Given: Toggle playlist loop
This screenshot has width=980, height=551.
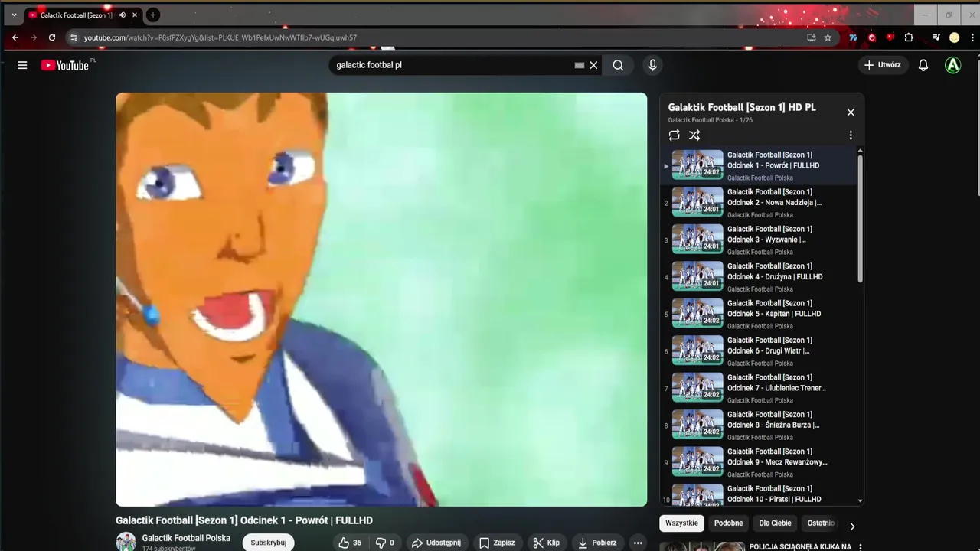Looking at the screenshot, I should click(x=674, y=135).
